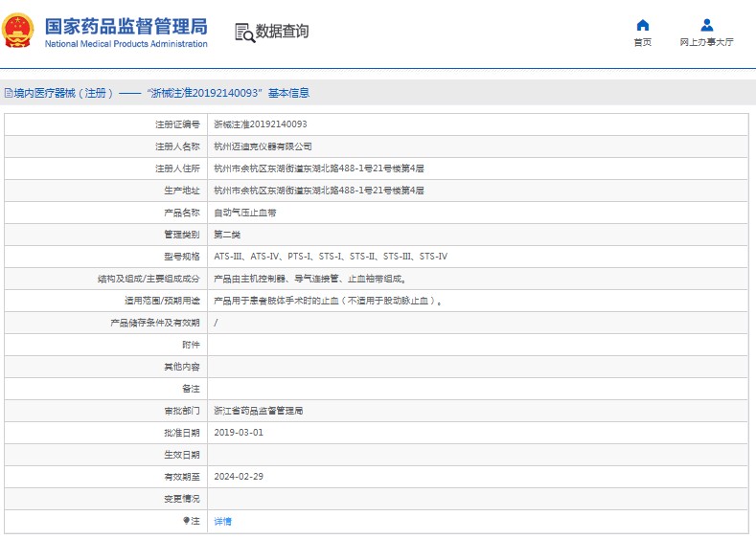Viewport: 756px width, 539px height.
Task: Click the 网上办事大厅 label
Action: pyautogui.click(x=706, y=42)
